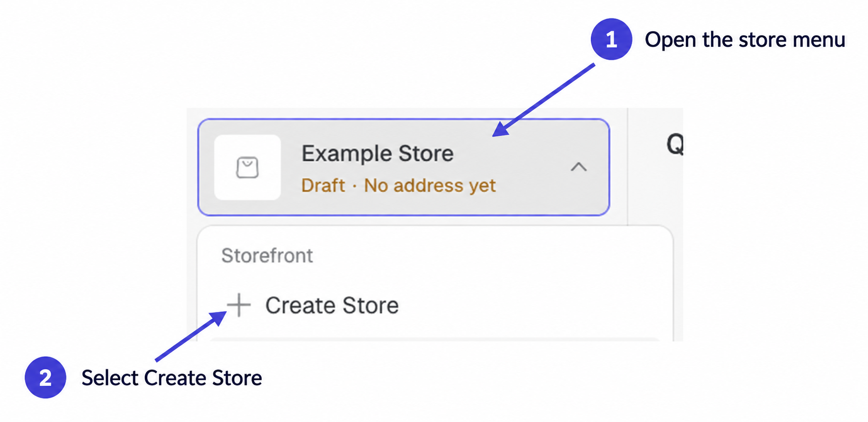
Task: Open the Example Store dropdown selector
Action: tap(404, 167)
